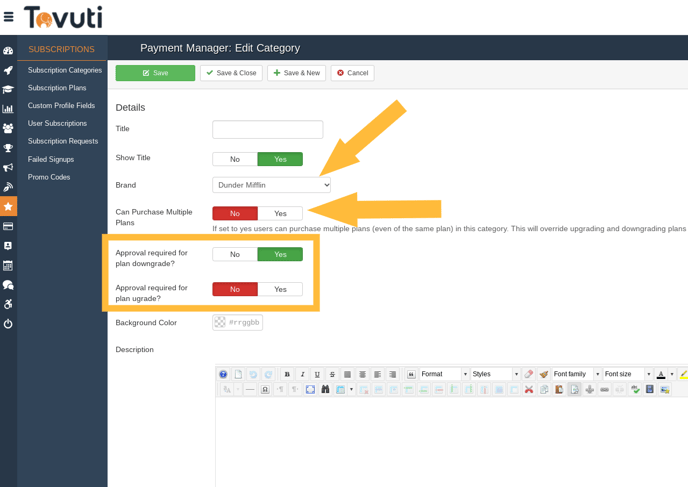
Task: Click the spellcheck green checkmark icon
Action: tap(635, 389)
